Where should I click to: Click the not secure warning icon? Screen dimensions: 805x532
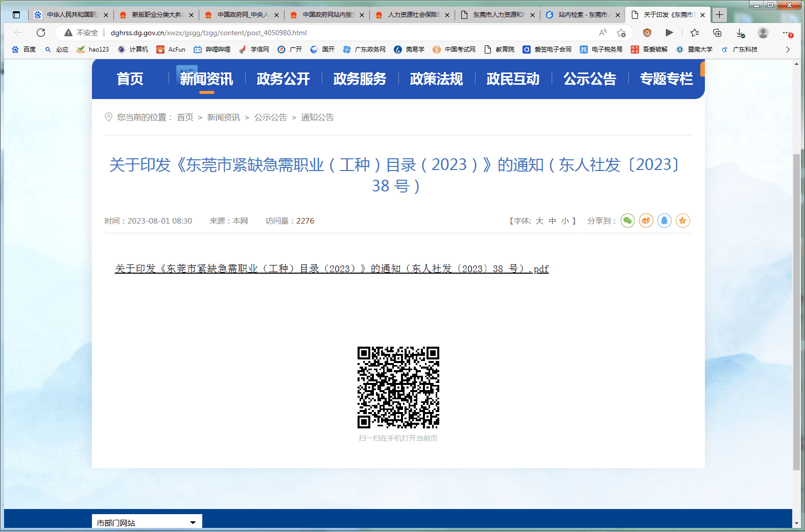coord(68,33)
